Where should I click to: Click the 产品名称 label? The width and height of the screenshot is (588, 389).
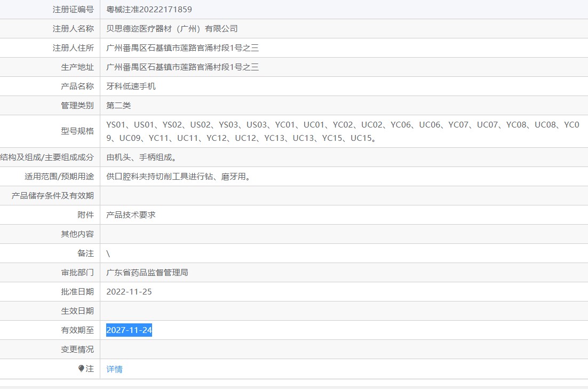click(x=77, y=86)
